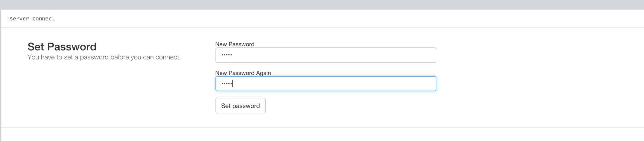
Task: Click the ':server connect' command text
Action: tap(31, 19)
